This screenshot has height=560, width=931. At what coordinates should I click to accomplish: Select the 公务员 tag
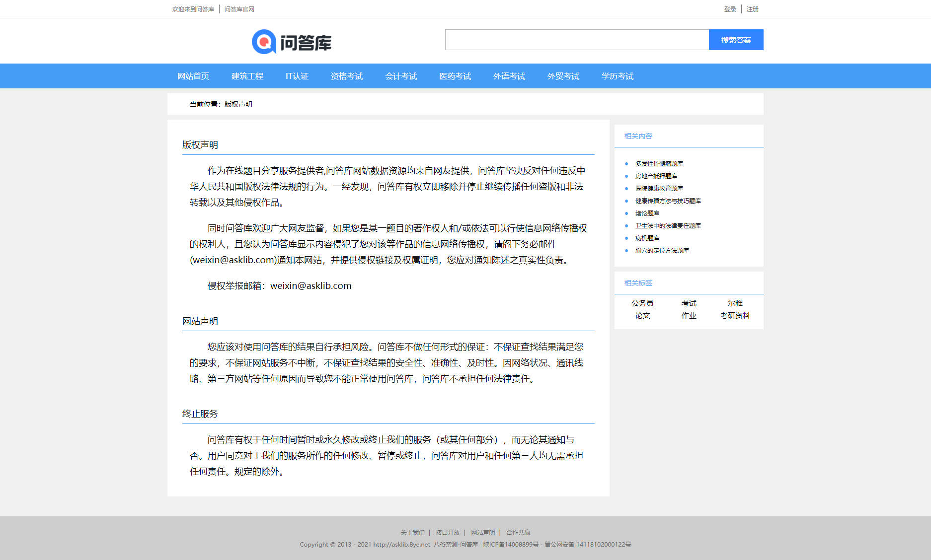pyautogui.click(x=642, y=303)
